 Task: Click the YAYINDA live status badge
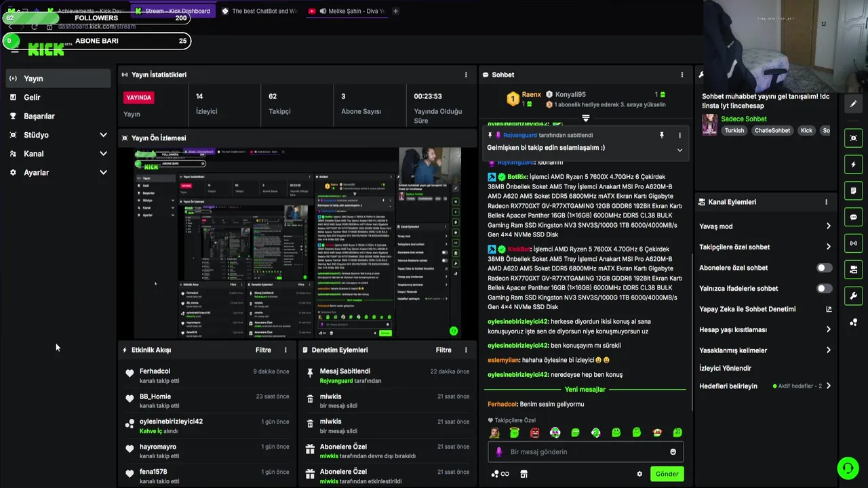click(x=139, y=98)
